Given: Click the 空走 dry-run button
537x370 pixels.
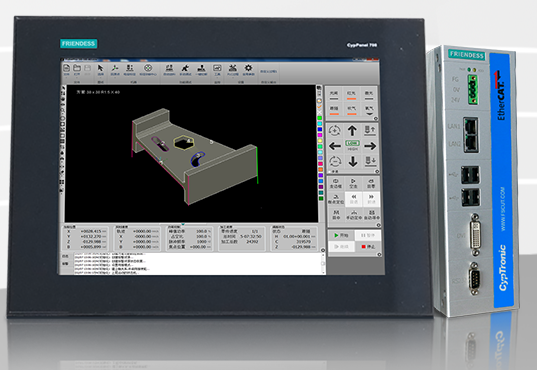Looking at the screenshot, I should (353, 183).
